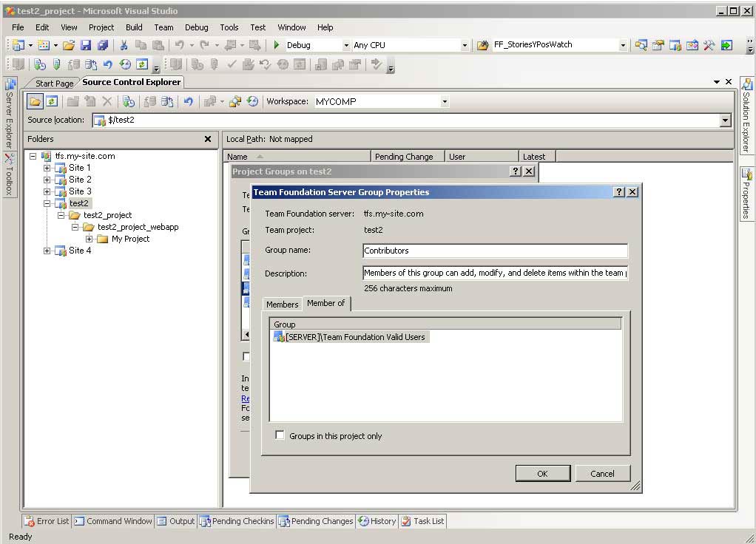Click the hammer and wrench tools icon
The width and height of the screenshot is (756, 544).
[709, 45]
